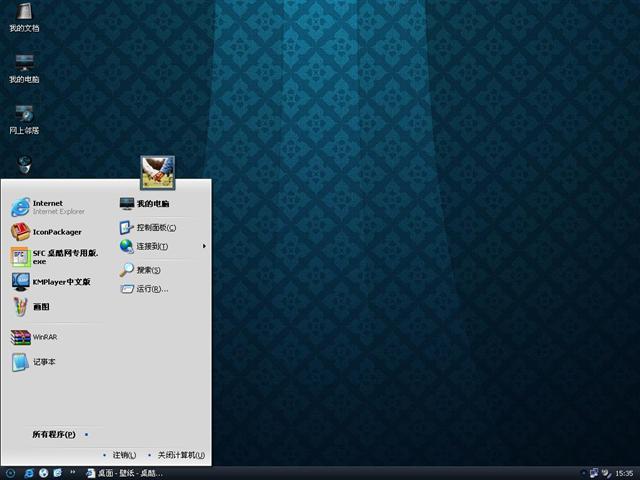
Task: Click the user account picture thumbnail
Action: coord(158,173)
